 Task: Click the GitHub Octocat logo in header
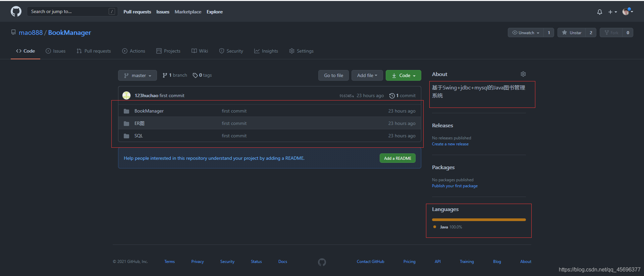[16, 11]
